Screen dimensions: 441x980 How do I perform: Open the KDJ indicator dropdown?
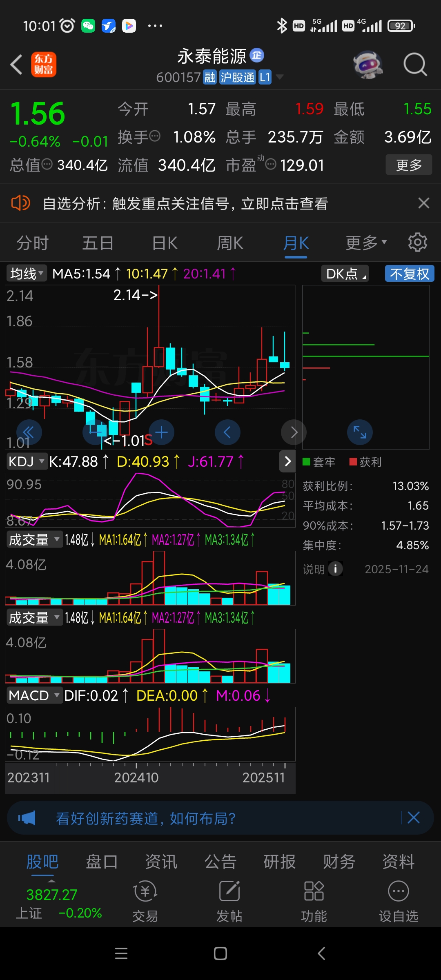tap(27, 461)
